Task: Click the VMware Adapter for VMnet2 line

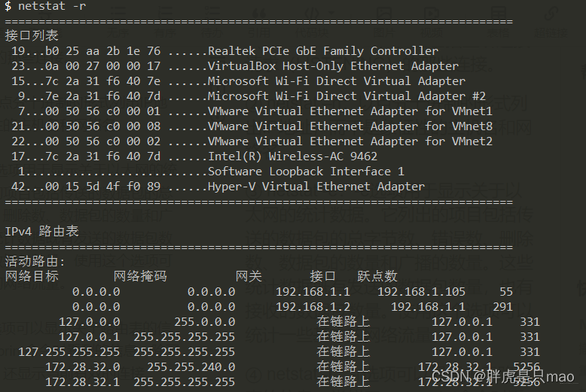Action: click(349, 141)
